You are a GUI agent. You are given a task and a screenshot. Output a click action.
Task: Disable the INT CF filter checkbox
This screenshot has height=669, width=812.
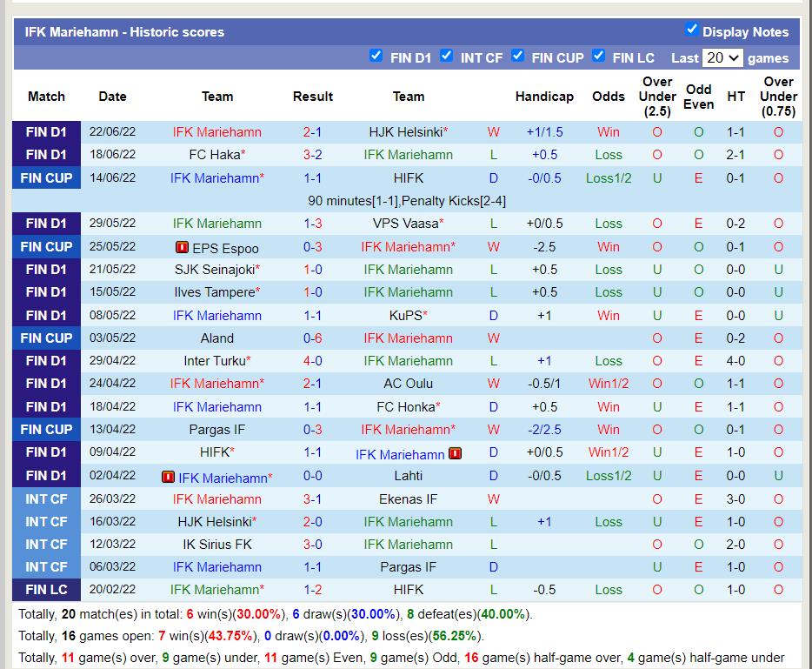[446, 56]
